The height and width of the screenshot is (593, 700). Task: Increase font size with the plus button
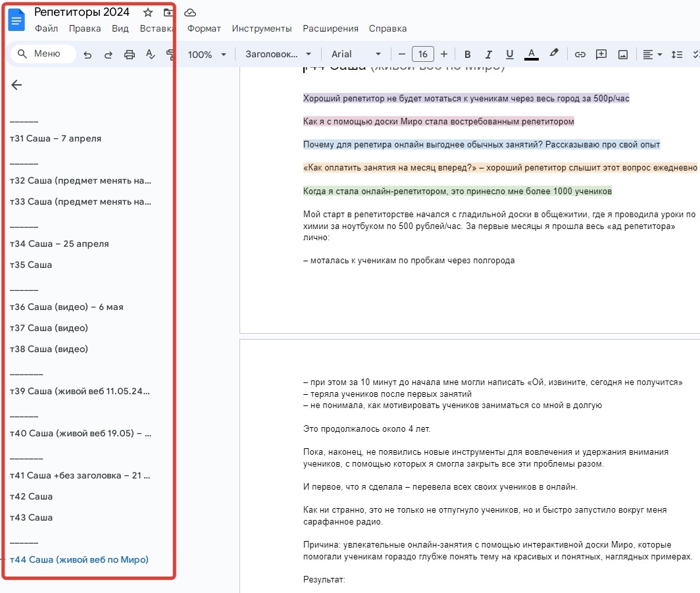(x=443, y=54)
